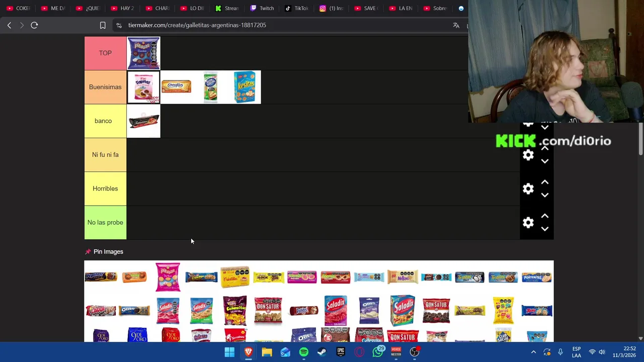Select Cerealitas image in Buenisimas tier
Image resolution: width=644 pixels, height=362 pixels.
click(176, 87)
